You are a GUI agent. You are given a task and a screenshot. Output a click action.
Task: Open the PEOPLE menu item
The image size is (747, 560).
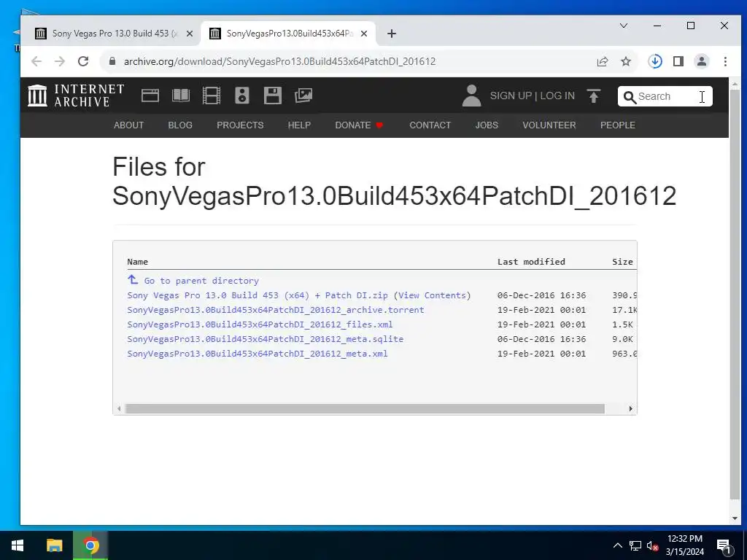618,125
